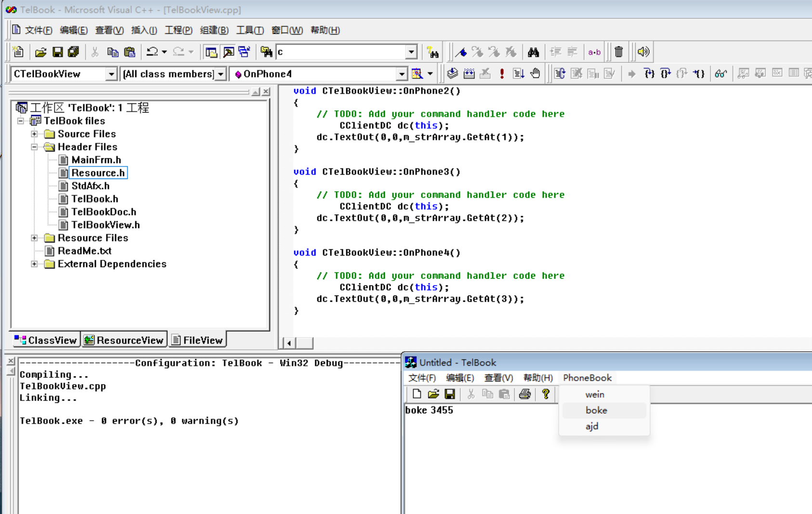The image size is (812, 514).
Task: Click the Find binoculars icon
Action: pyautogui.click(x=533, y=52)
